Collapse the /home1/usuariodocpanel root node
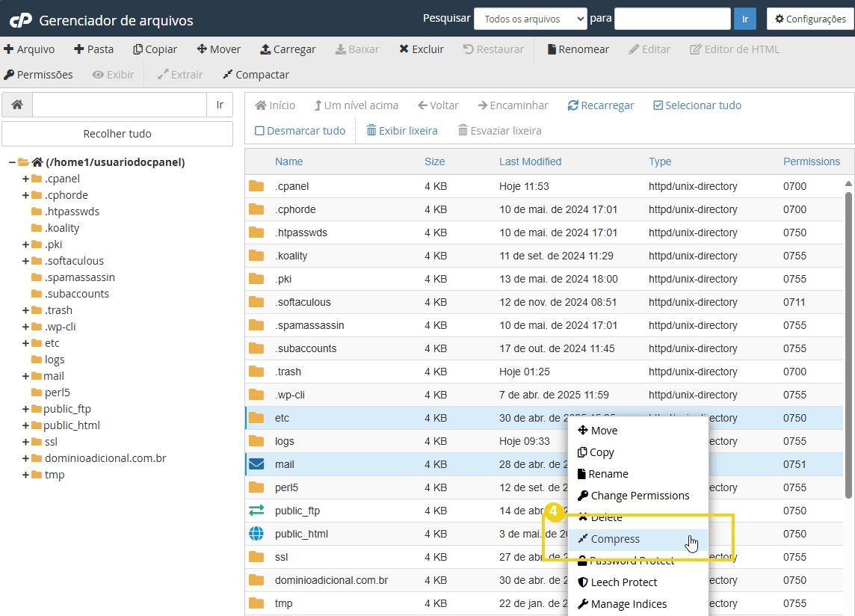Image resolution: width=855 pixels, height=616 pixels. (x=12, y=162)
